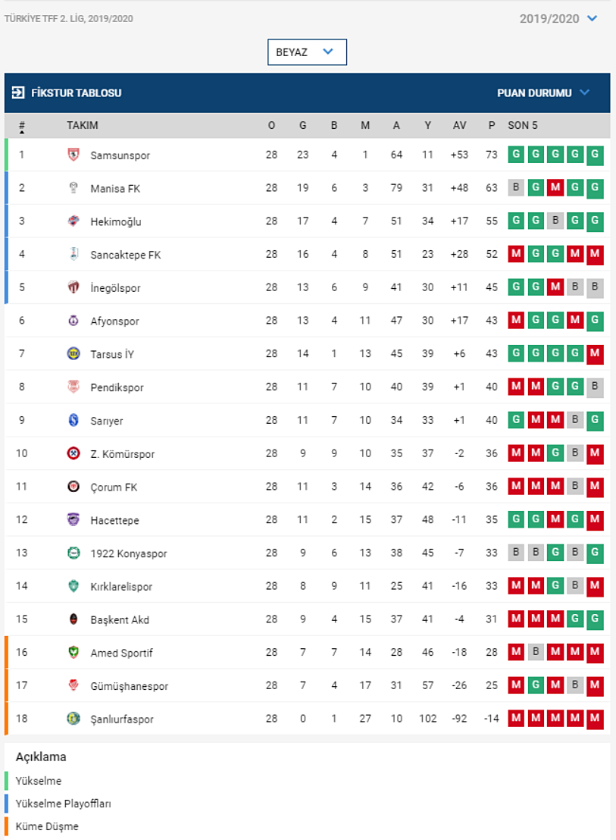616x840 pixels.
Task: Click Samsunspor's most recent green G result
Action: pyautogui.click(x=595, y=155)
